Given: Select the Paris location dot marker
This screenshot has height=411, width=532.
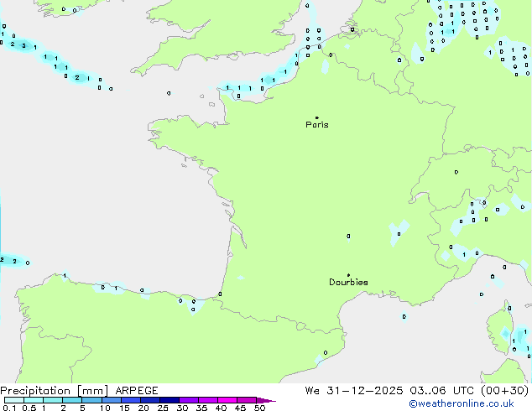Looking at the screenshot, I should (x=317, y=117).
